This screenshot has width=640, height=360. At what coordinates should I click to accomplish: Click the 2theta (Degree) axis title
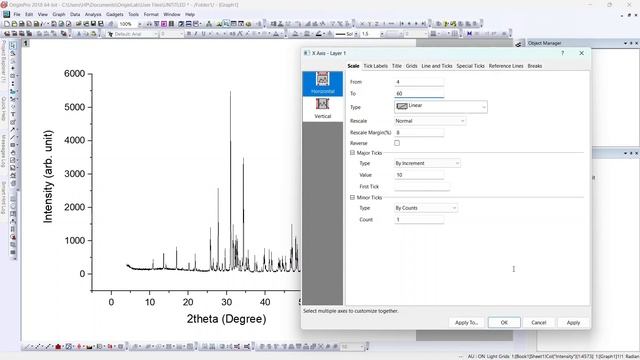pos(227,319)
